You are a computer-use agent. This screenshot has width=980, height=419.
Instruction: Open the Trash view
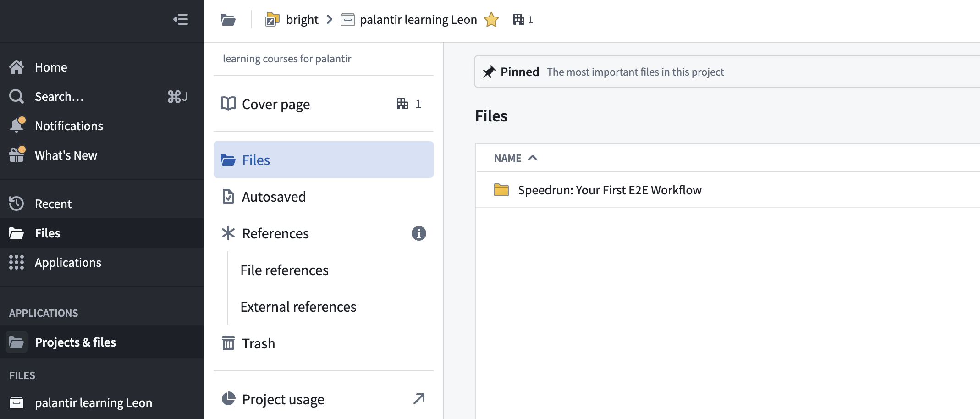coord(258,343)
